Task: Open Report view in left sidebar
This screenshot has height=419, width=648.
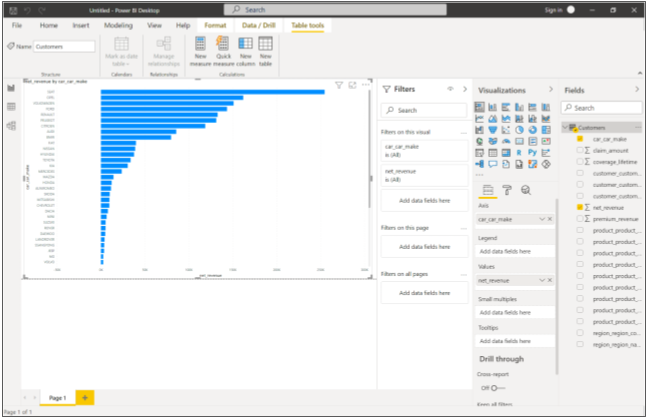Action: click(12, 88)
